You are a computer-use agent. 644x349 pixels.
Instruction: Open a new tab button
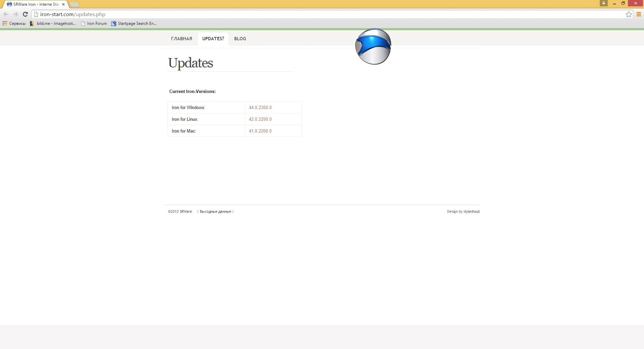tap(74, 4)
